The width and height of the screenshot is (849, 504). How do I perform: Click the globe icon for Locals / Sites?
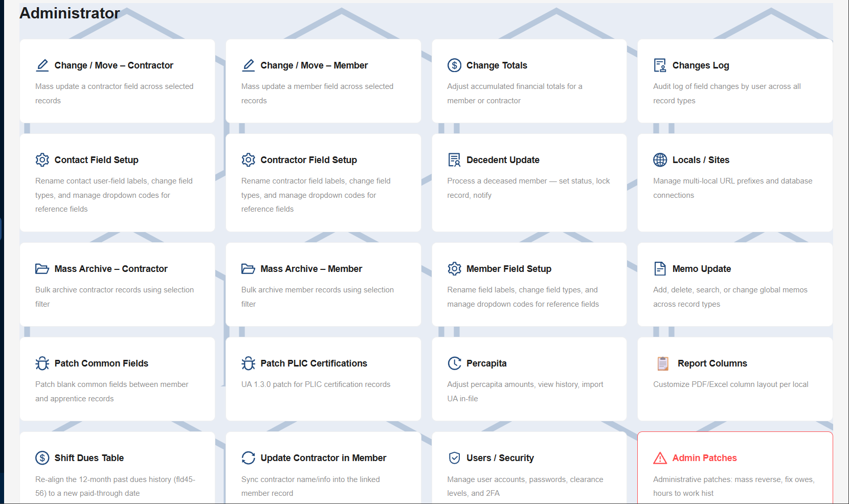(660, 160)
